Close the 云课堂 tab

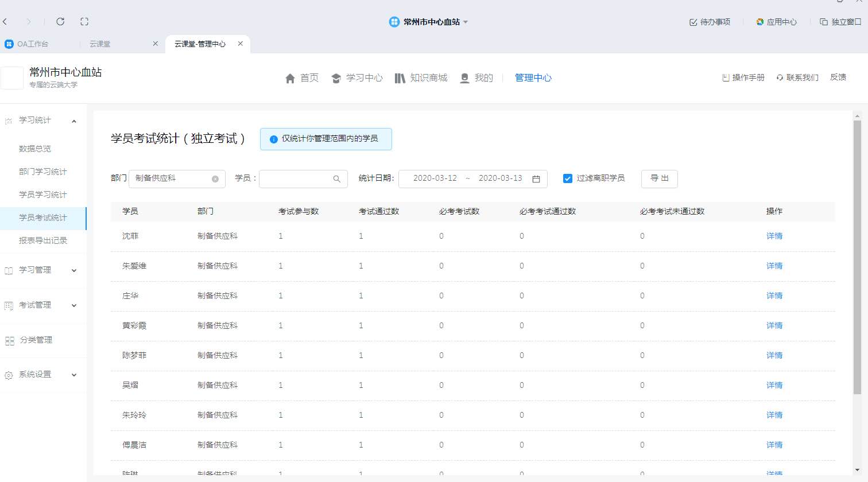point(155,44)
